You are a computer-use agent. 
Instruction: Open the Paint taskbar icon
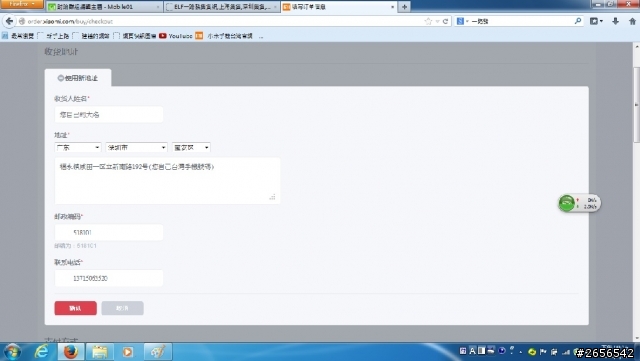tap(158, 352)
